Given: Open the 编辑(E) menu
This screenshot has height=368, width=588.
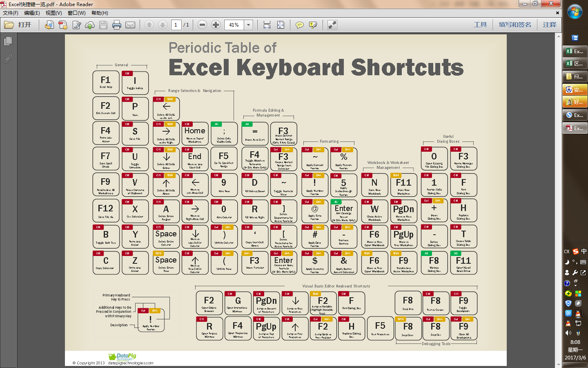Looking at the screenshot, I should tap(32, 13).
